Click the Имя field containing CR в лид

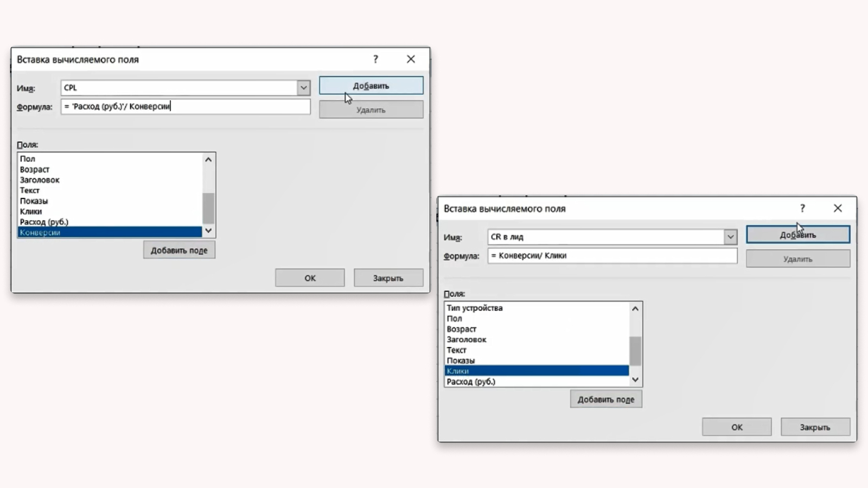606,236
